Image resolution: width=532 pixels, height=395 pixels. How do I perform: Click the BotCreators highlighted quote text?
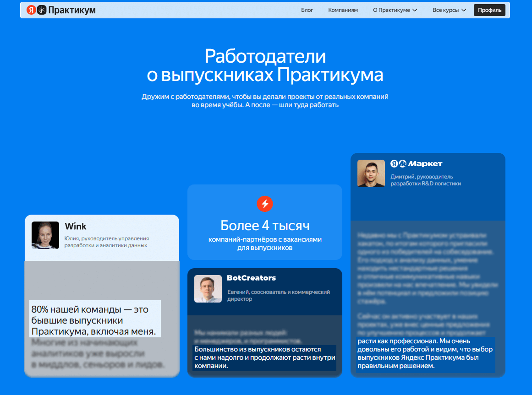(x=264, y=358)
